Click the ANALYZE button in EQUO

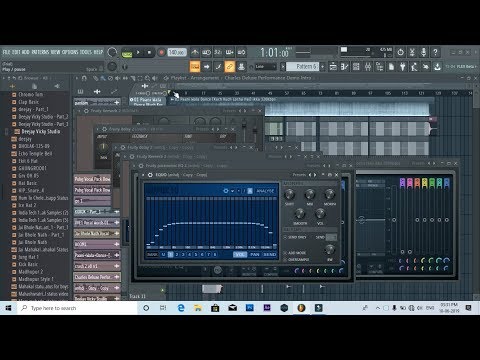point(265,191)
